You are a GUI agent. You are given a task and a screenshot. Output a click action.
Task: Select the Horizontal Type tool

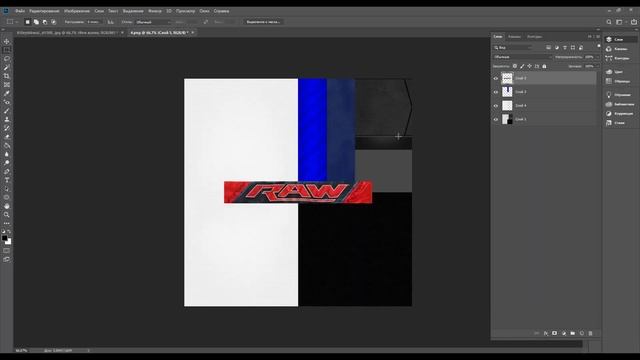[x=7, y=180]
